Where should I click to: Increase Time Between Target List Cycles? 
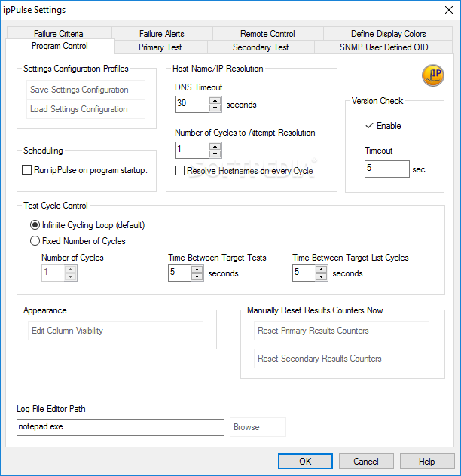322,270
